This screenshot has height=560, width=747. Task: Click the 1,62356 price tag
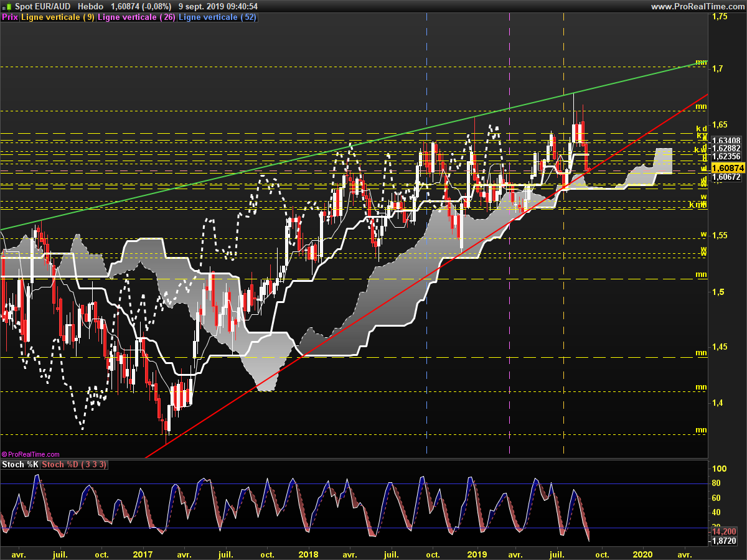tap(726, 157)
